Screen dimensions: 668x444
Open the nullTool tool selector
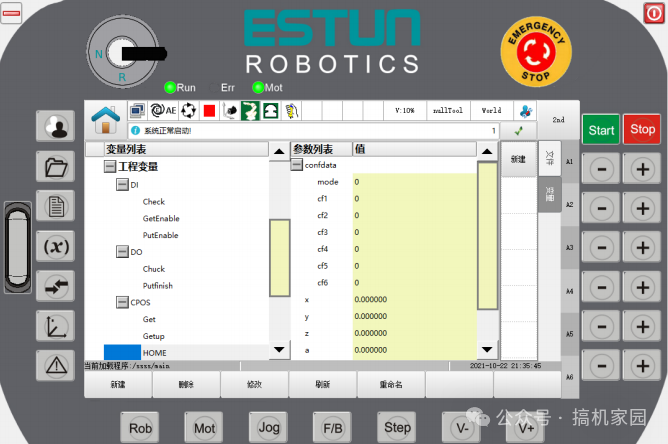(448, 111)
